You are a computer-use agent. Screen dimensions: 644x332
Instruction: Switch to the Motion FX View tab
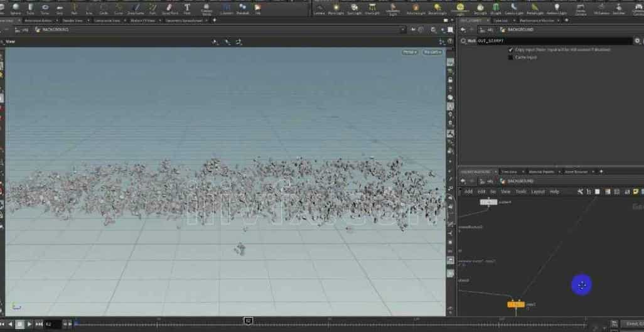[x=143, y=20]
